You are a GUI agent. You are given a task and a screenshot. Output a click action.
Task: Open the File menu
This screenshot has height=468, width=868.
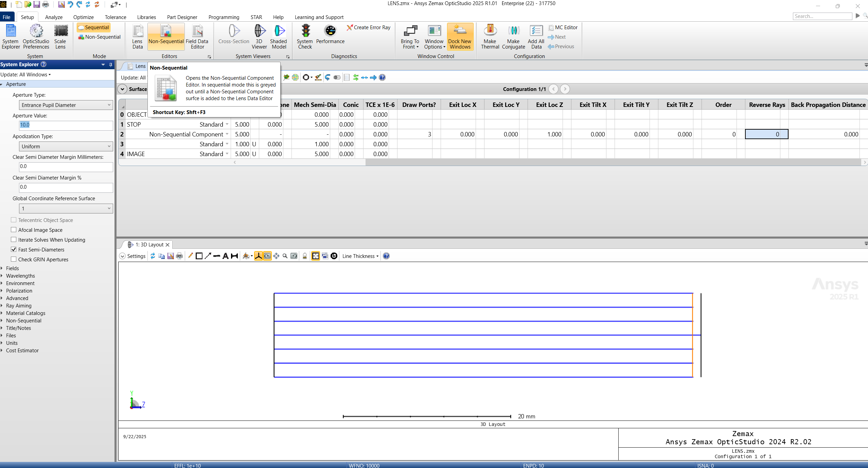click(6, 17)
